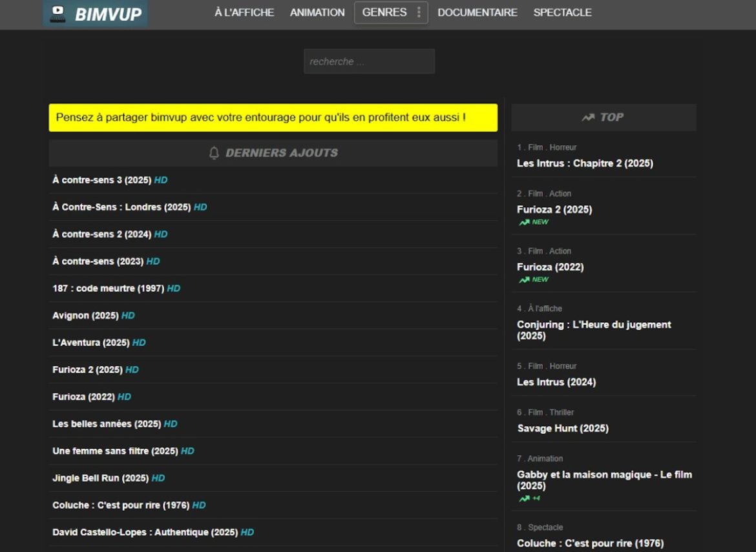Click '1 . Film . Horreur' category label
The image size is (756, 552).
547,147
